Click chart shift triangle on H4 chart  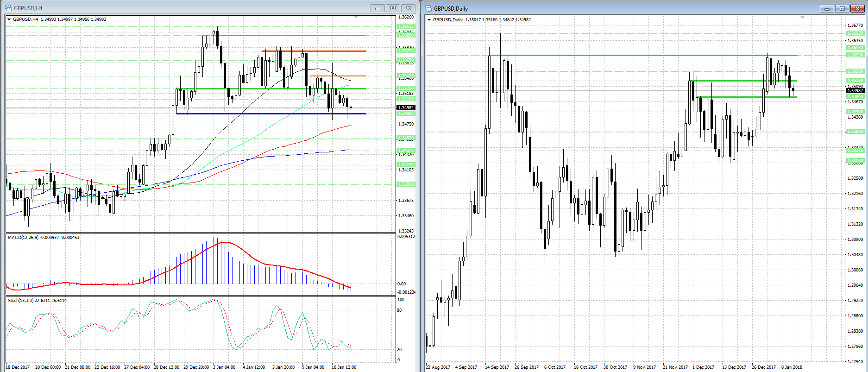tap(356, 17)
